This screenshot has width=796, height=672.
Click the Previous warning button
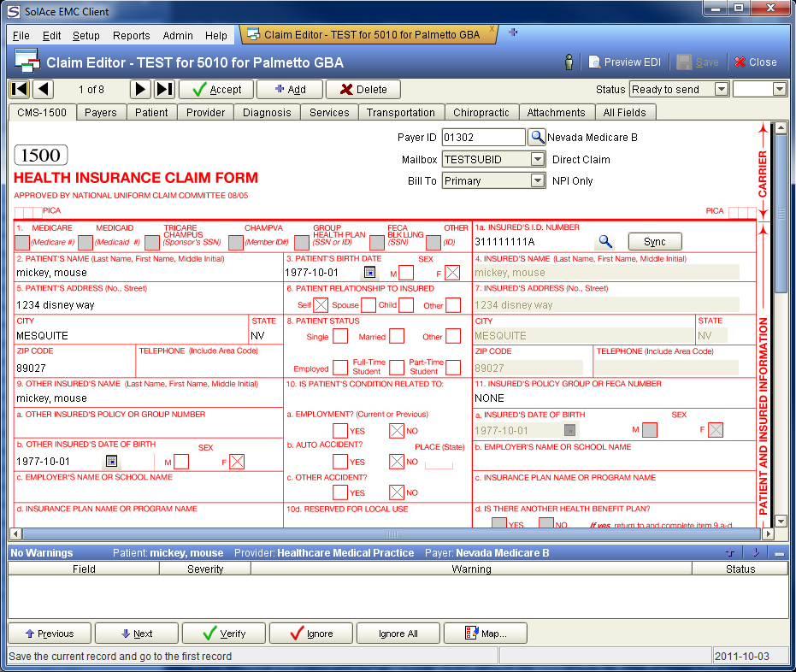(50, 634)
